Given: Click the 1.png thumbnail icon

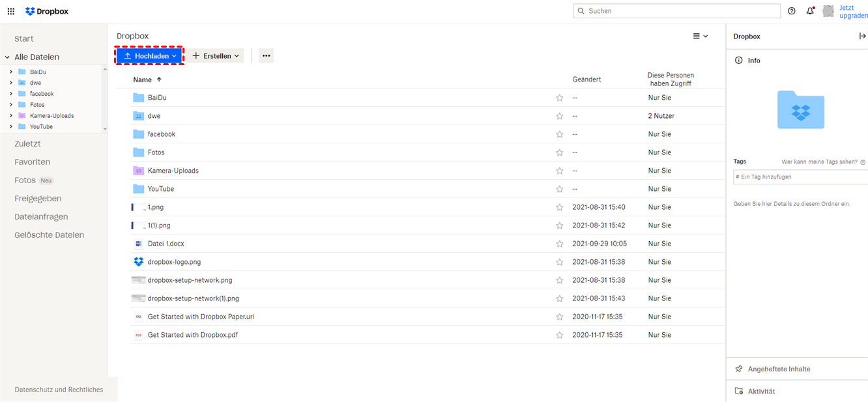Looking at the screenshot, I should [138, 207].
